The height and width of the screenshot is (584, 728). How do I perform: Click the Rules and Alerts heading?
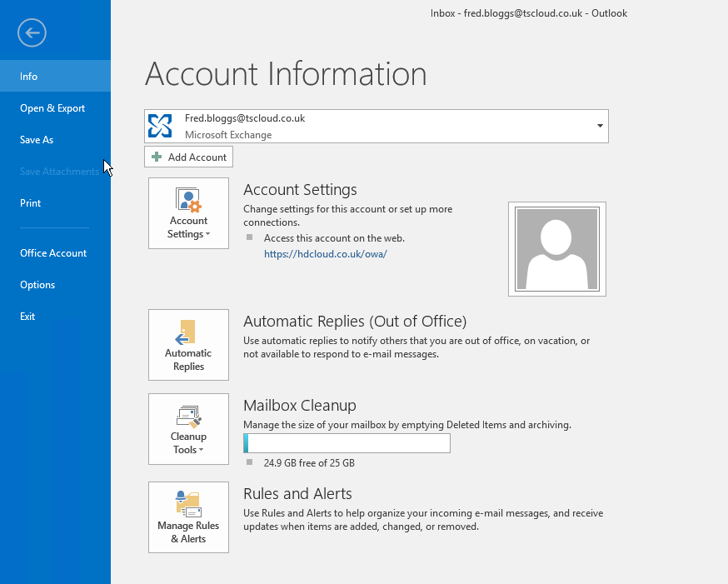pyautogui.click(x=297, y=493)
